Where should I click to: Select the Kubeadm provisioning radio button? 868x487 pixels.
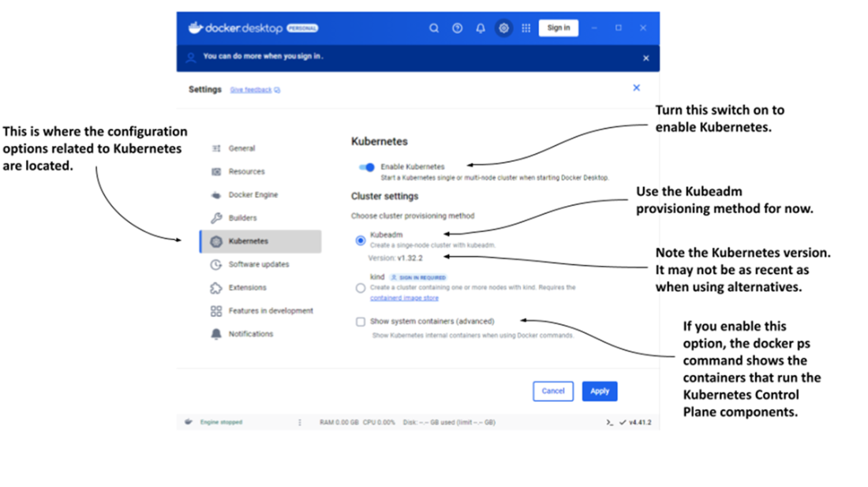pos(361,240)
